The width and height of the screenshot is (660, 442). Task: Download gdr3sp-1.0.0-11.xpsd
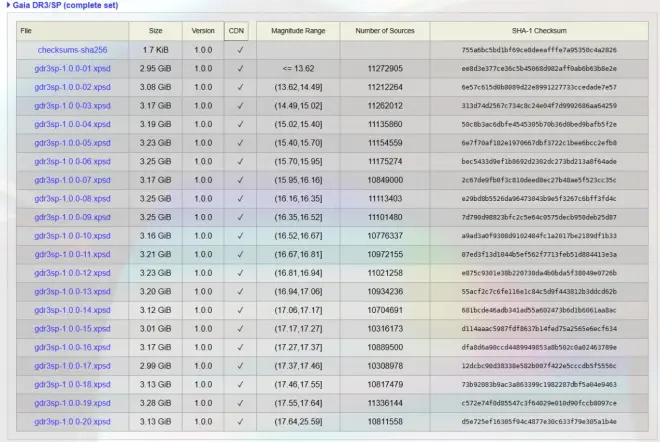pyautogui.click(x=72, y=254)
